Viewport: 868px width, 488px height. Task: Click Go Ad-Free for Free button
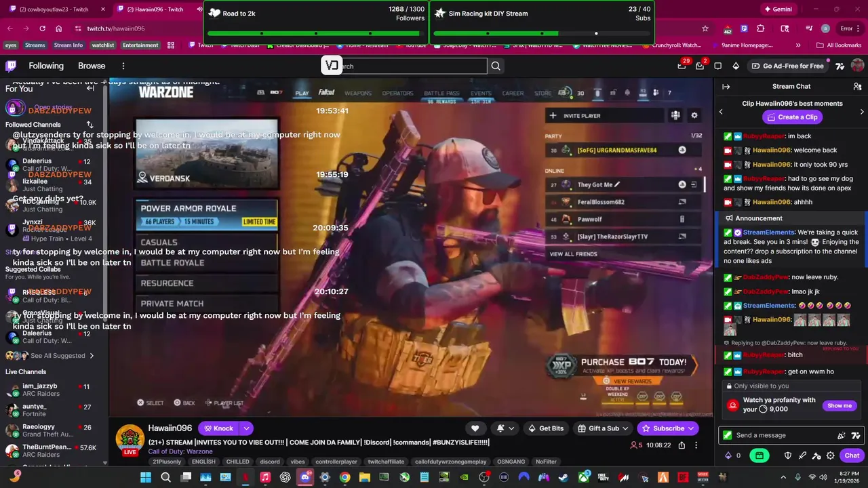click(787, 66)
